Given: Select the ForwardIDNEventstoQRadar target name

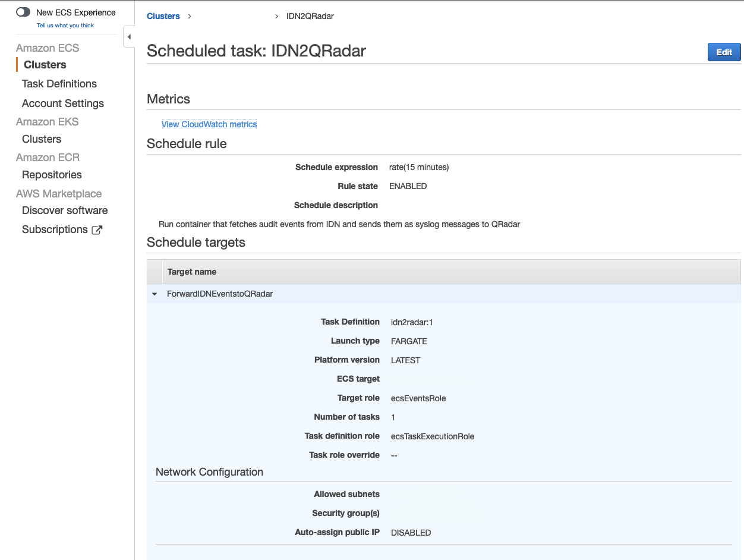Looking at the screenshot, I should 220,294.
